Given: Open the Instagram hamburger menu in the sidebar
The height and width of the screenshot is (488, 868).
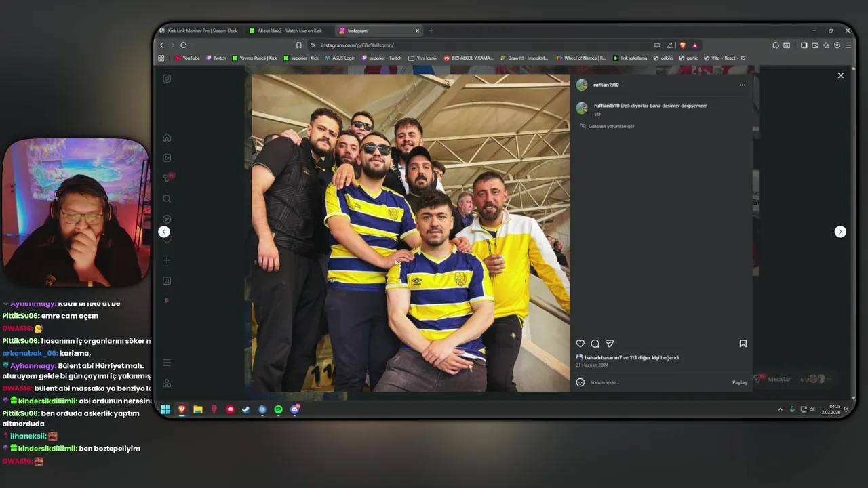Looking at the screenshot, I should 167,363.
